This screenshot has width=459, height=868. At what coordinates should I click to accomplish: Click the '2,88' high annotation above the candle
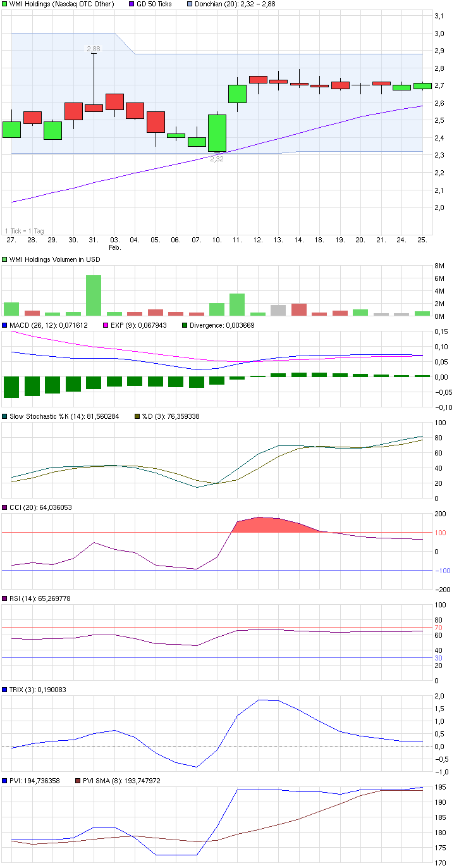click(94, 48)
